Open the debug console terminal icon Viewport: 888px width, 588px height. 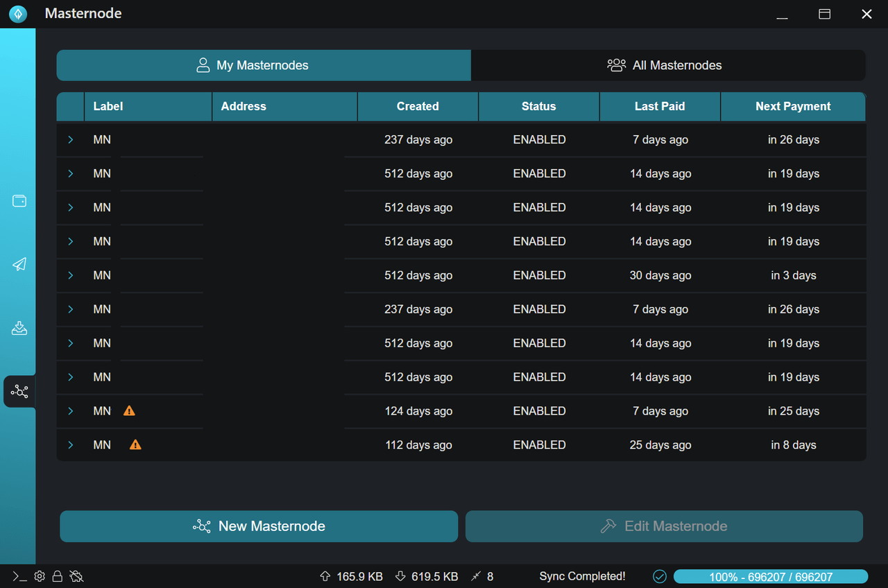point(19,576)
